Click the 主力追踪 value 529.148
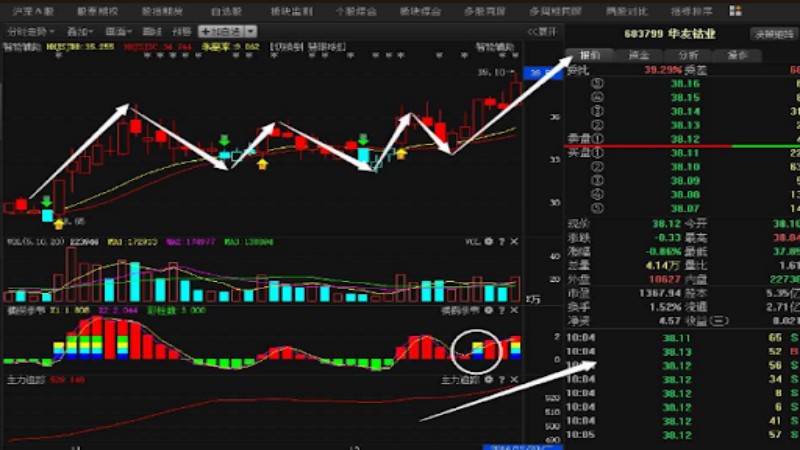800x450 pixels. coord(68,380)
